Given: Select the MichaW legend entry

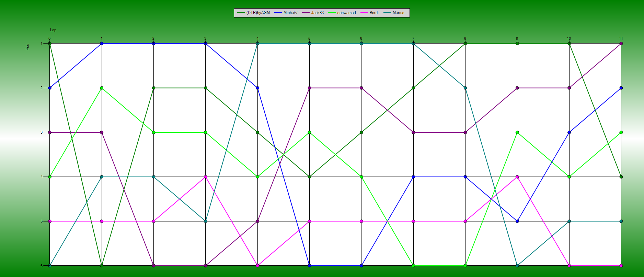Looking at the screenshot, I should (x=290, y=13).
